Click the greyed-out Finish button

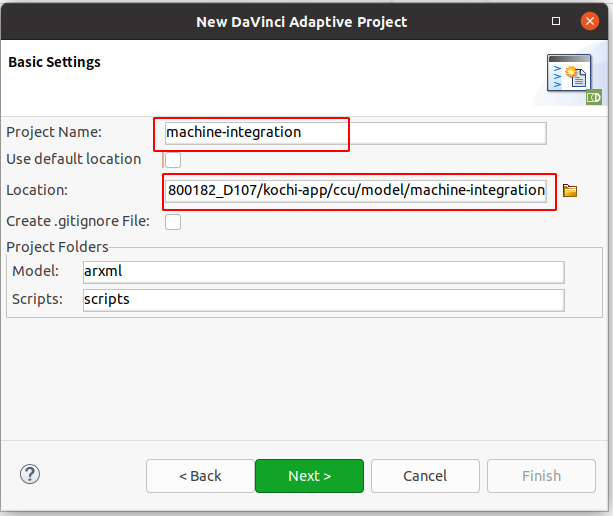point(541,476)
